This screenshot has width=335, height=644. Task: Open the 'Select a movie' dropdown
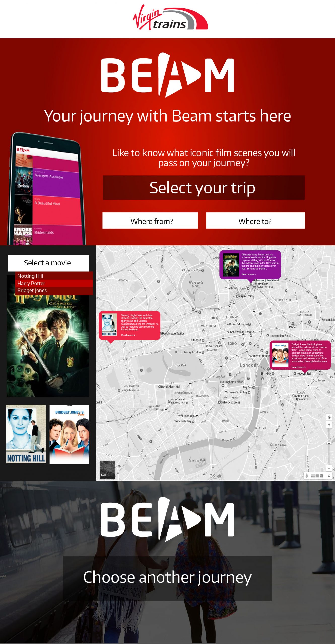48,263
